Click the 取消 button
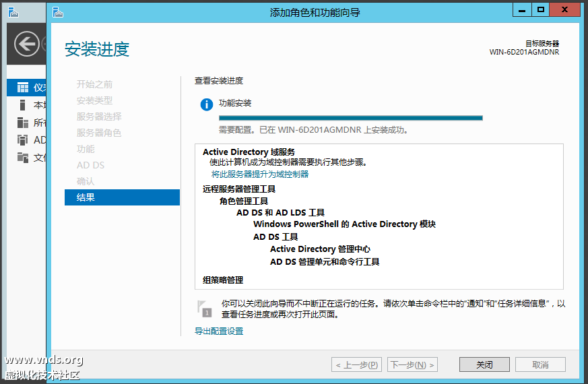Viewport: 588px width, 384px height. pyautogui.click(x=540, y=364)
